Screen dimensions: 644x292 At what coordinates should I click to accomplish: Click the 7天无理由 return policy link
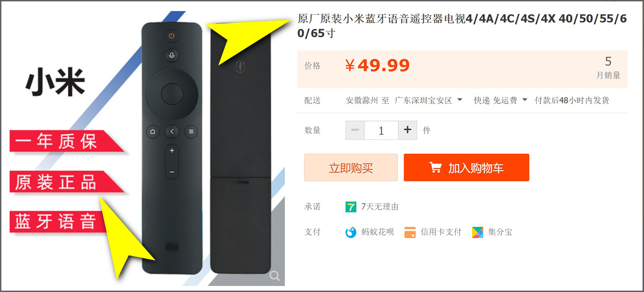click(x=380, y=207)
